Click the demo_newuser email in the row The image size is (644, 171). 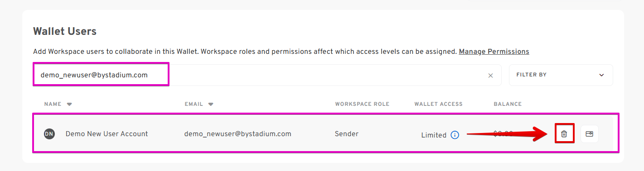coord(237,134)
